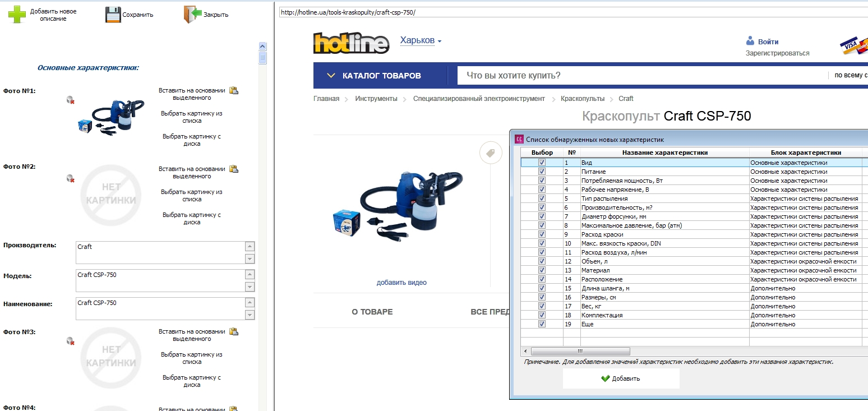This screenshot has width=868, height=411.
Task: Click Краскопульты breadcrumb
Action: [x=583, y=99]
